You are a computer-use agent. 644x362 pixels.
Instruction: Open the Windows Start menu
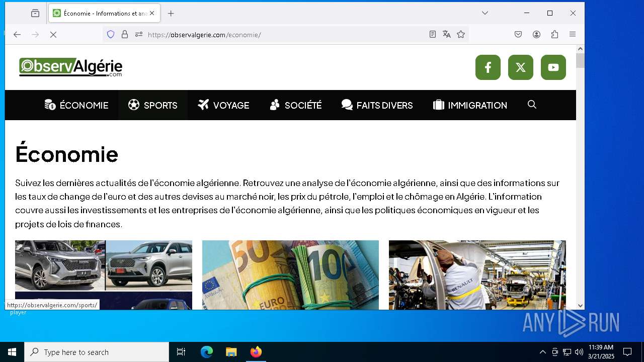coord(12,352)
